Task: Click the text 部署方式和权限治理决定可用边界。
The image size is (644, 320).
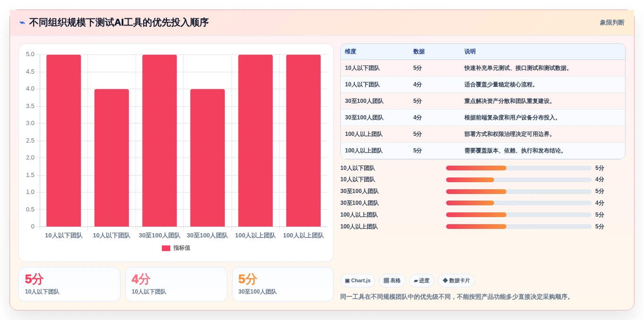Action: coord(510,134)
